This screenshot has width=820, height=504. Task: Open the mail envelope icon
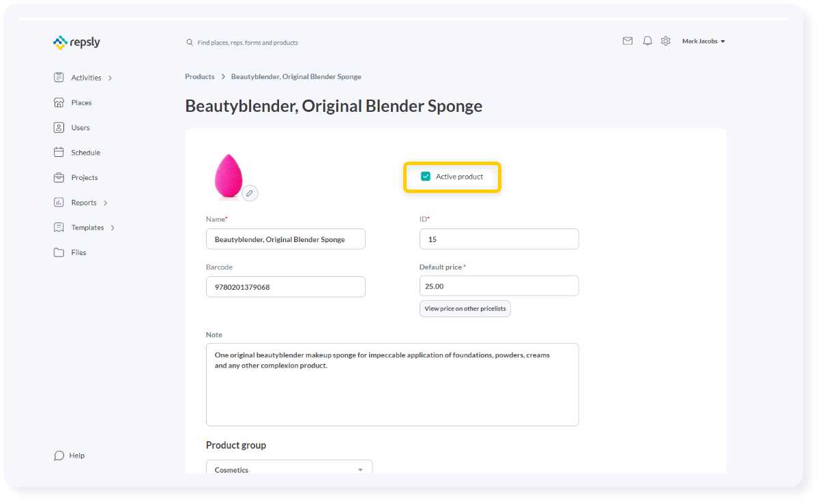pos(628,41)
